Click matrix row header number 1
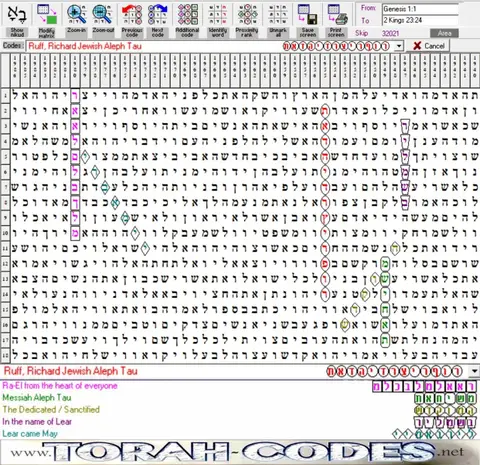This screenshot has height=465, width=480. (x=5, y=96)
